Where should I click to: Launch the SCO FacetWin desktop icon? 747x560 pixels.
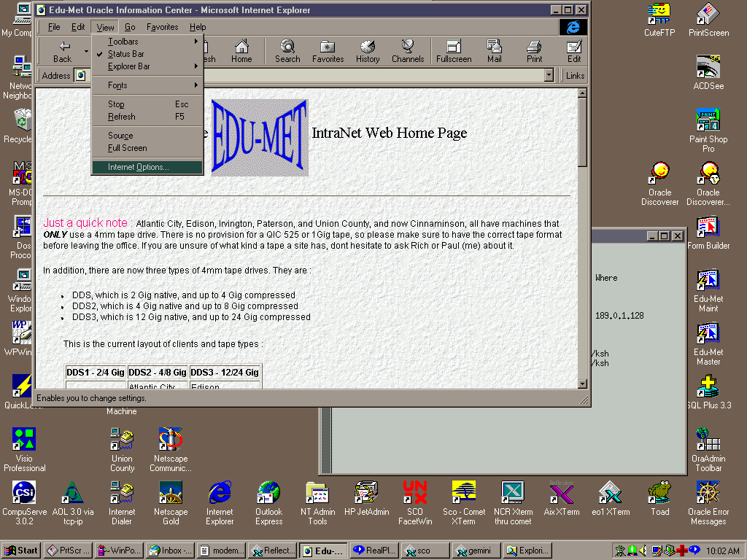coord(415,503)
